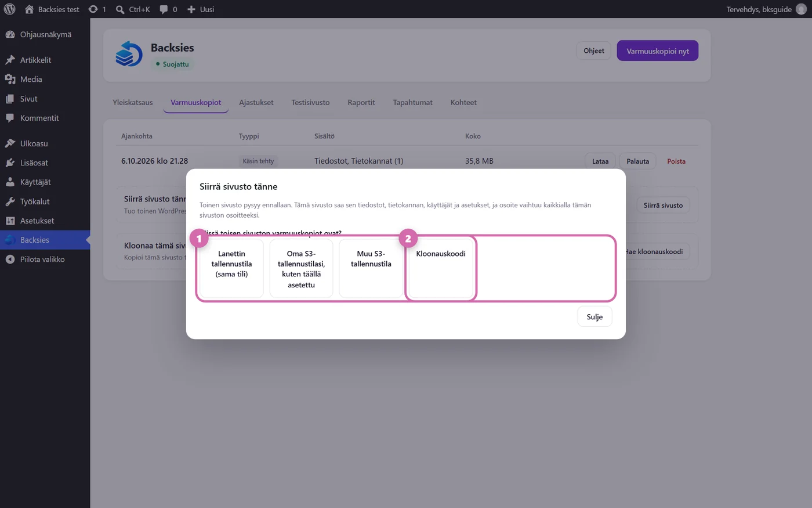
Task: Open the Ctrl+K search icon
Action: (132, 9)
